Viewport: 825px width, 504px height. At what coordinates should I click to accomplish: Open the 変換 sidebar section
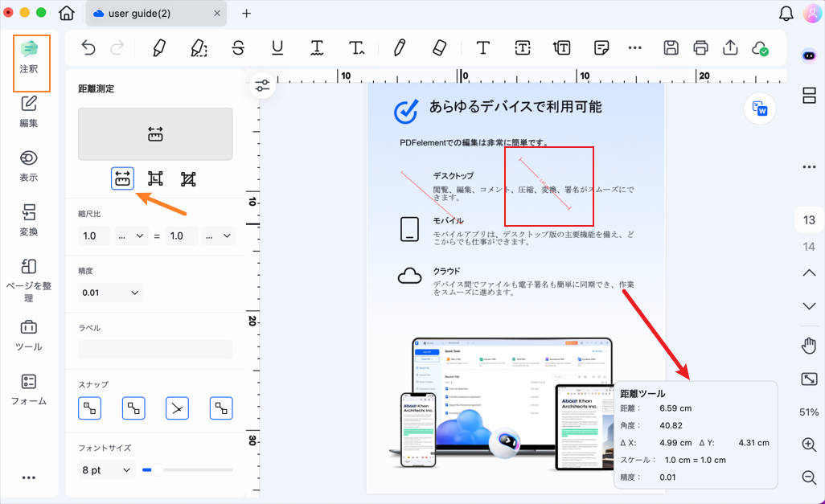[x=29, y=220]
